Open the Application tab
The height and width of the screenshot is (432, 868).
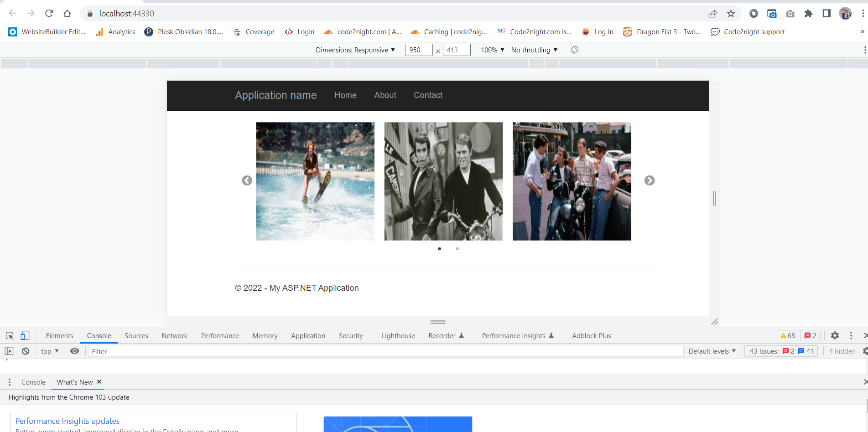coord(308,336)
